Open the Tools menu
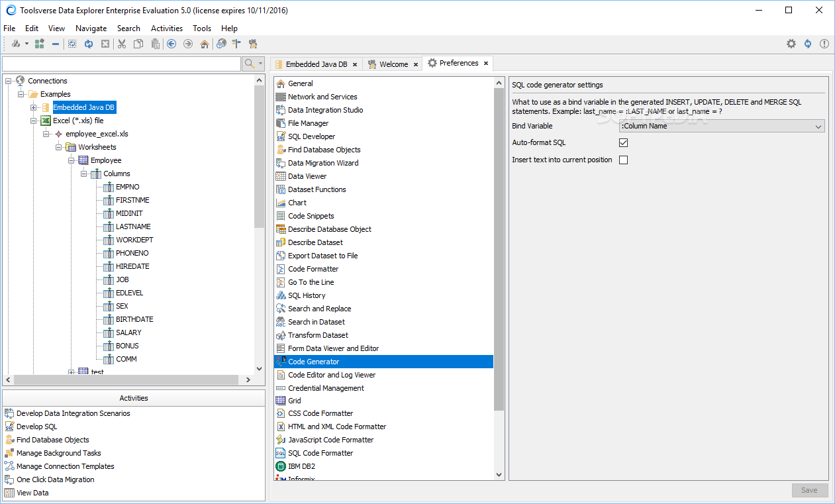The width and height of the screenshot is (835, 504). tap(202, 28)
